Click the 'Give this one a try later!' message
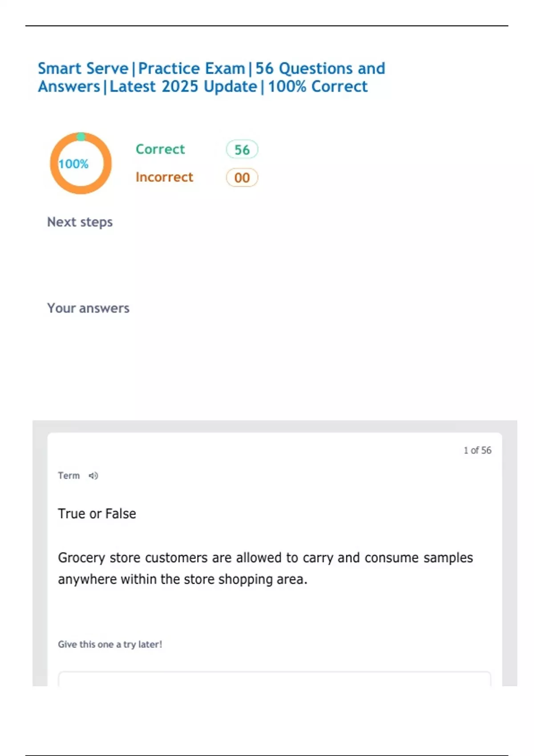 click(110, 644)
